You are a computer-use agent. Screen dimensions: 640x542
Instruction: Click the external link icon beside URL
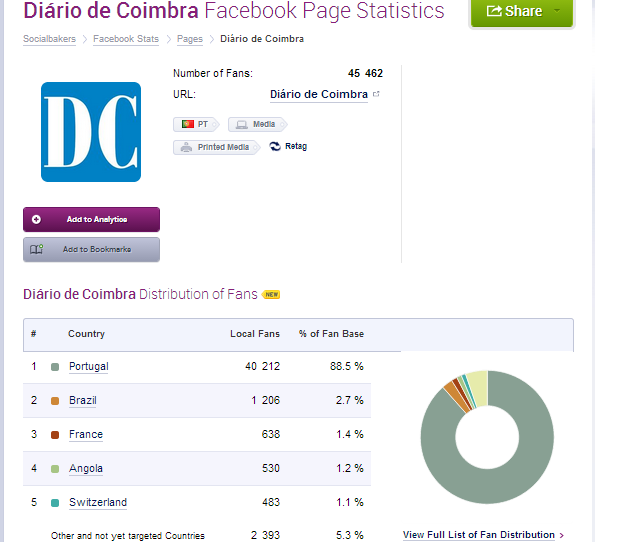376,94
